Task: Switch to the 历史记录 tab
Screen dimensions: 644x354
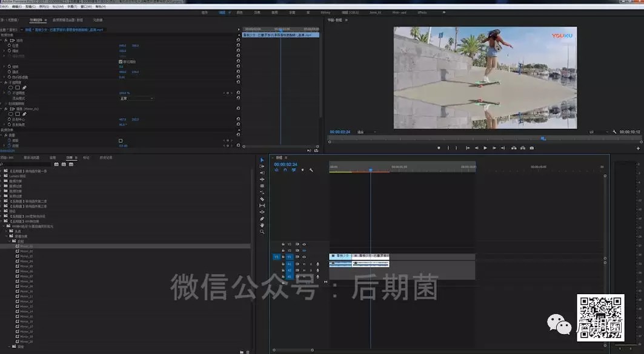Action: [x=106, y=157]
